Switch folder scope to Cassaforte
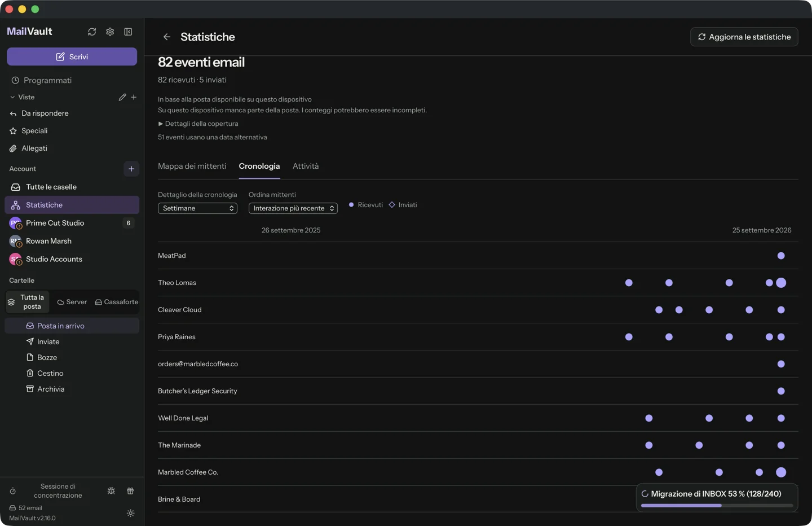 coord(116,302)
